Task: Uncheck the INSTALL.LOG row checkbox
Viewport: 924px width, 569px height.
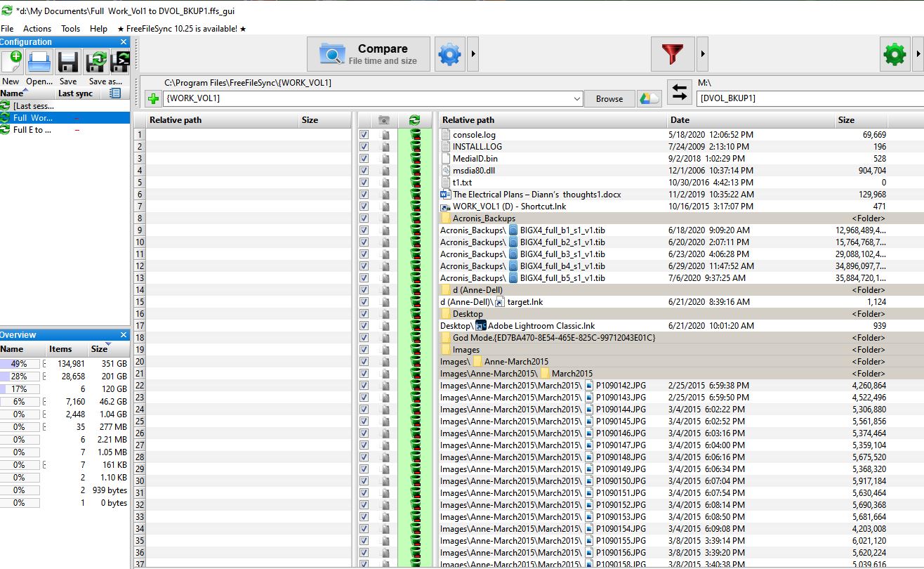Action: pos(364,147)
